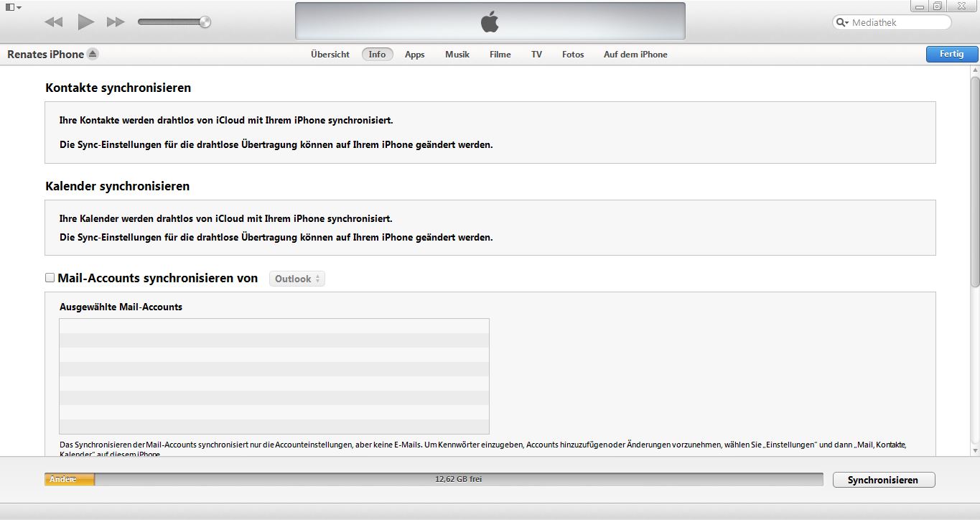Click the Mediathek search field

(x=892, y=22)
